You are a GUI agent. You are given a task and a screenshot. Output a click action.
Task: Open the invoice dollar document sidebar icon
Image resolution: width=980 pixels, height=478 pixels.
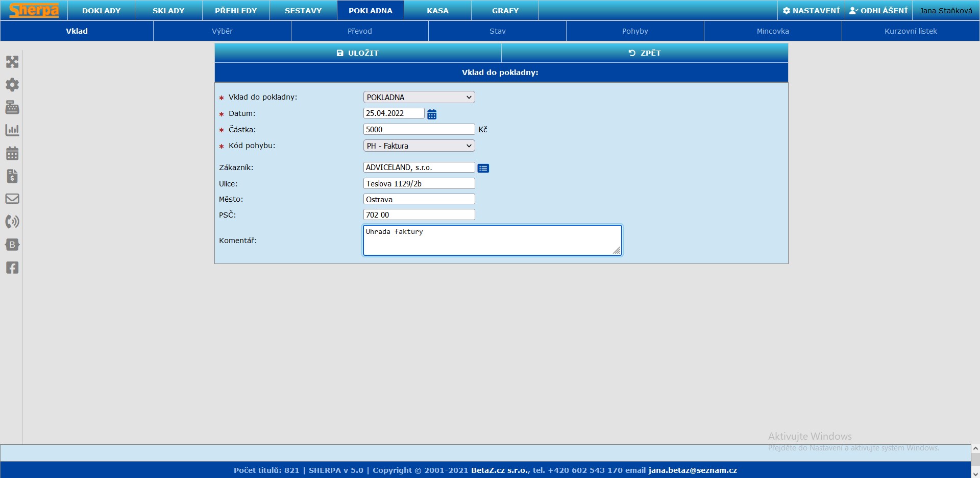(x=12, y=176)
